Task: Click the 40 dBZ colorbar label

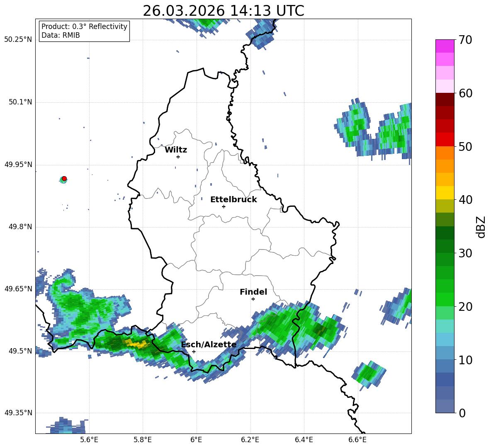Action: pos(465,200)
